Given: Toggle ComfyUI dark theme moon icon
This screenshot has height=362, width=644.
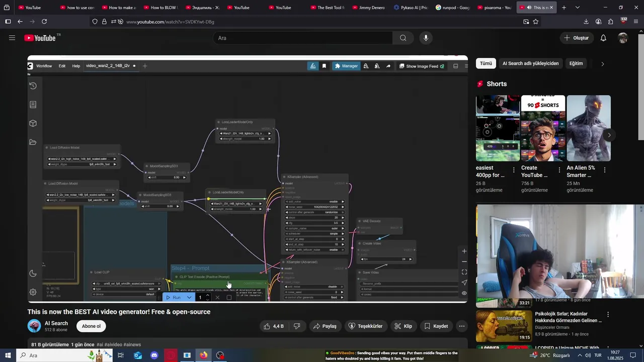Looking at the screenshot, I should click(x=33, y=274).
